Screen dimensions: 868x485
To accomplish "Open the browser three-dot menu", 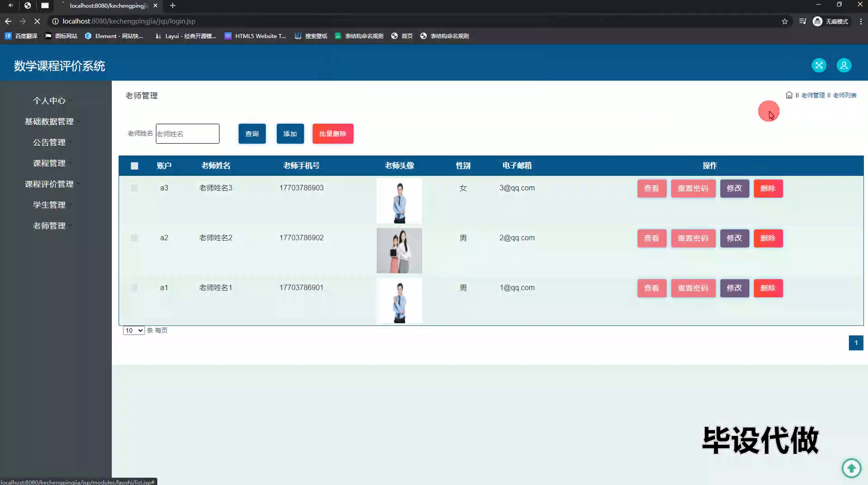I will [x=861, y=21].
